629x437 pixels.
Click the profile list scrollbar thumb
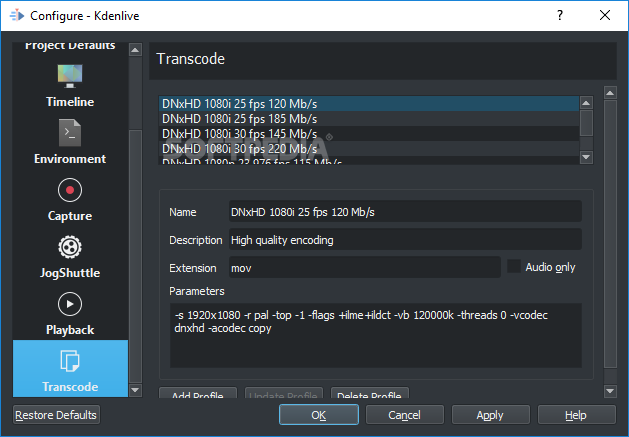pos(586,123)
